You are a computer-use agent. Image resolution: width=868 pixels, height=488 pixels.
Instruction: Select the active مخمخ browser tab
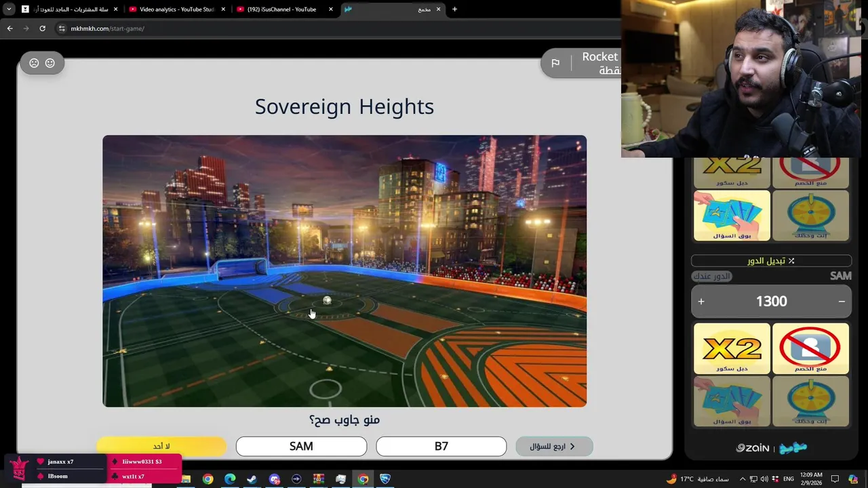tap(393, 9)
